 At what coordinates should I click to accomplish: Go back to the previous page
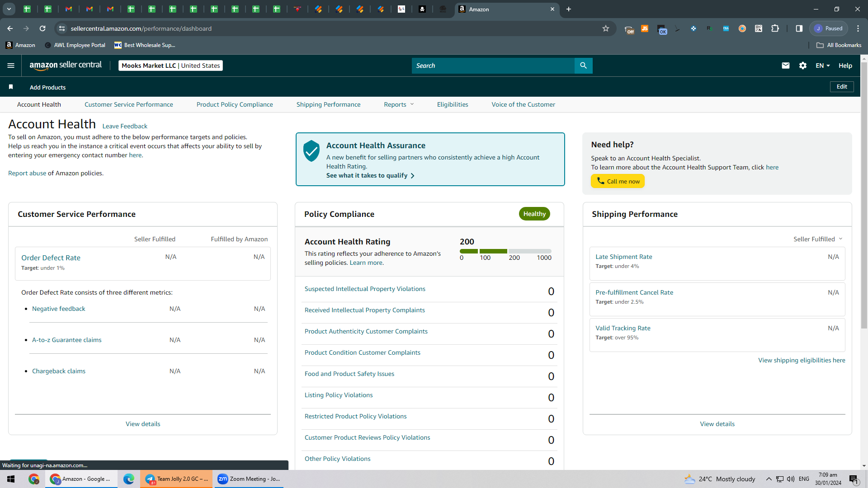(x=10, y=28)
